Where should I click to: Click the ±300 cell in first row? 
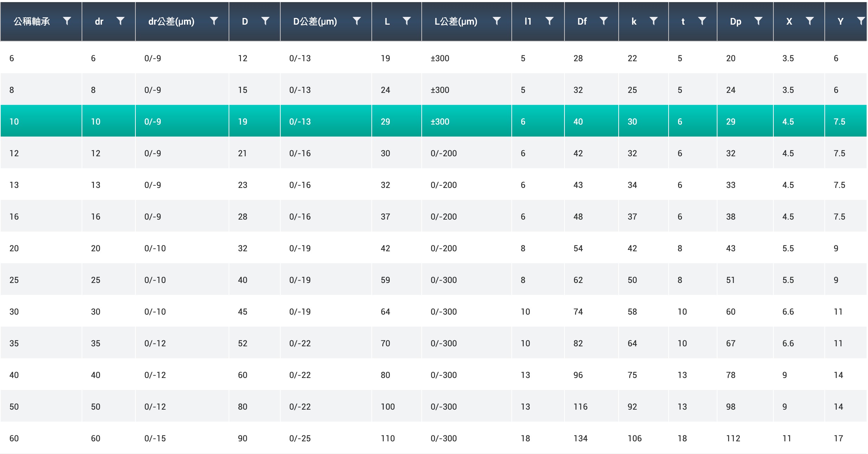[440, 58]
